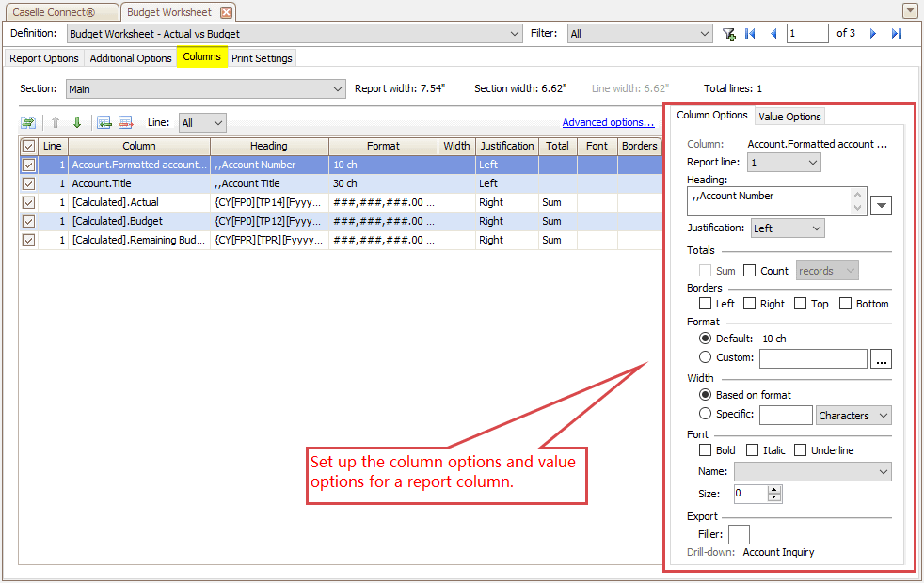This screenshot has width=924, height=583.
Task: Select the [Calculated].Actual row
Action: pos(342,202)
